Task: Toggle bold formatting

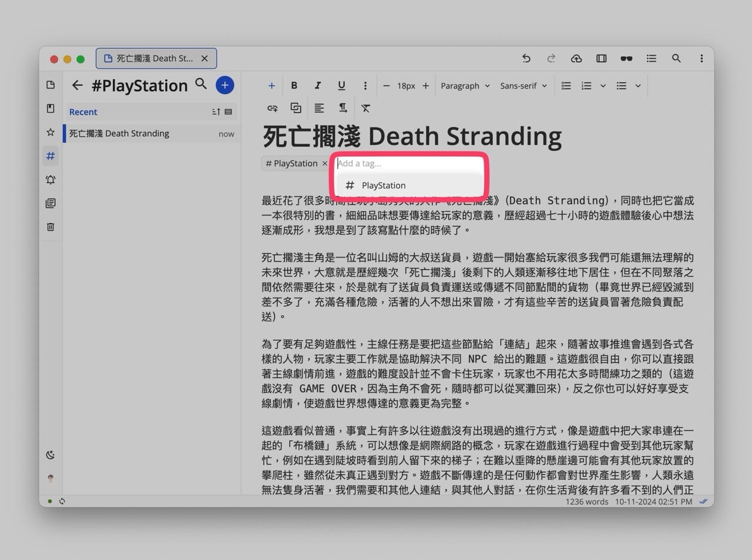Action: click(x=294, y=86)
